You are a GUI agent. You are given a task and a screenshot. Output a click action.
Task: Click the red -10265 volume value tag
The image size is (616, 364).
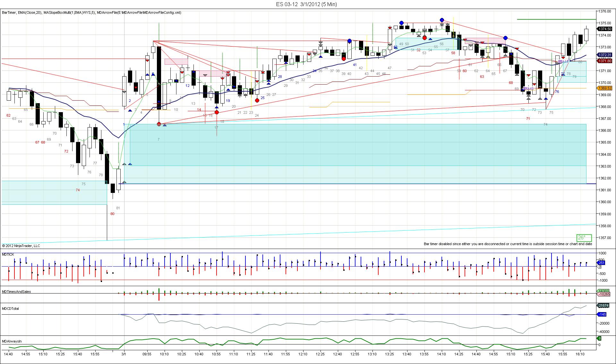pyautogui.click(x=604, y=294)
